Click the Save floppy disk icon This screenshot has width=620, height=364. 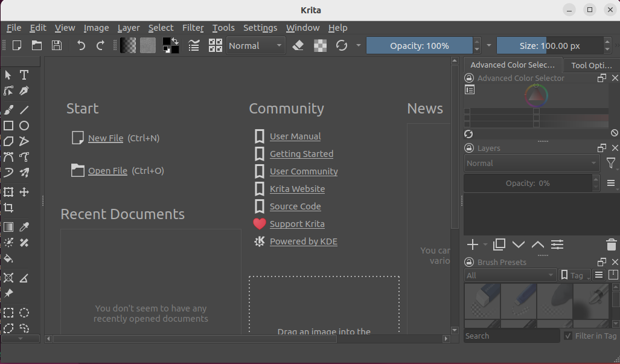pyautogui.click(x=57, y=45)
